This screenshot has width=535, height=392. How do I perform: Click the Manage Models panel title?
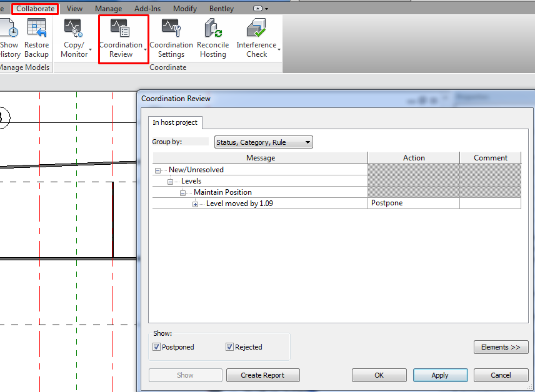(24, 67)
